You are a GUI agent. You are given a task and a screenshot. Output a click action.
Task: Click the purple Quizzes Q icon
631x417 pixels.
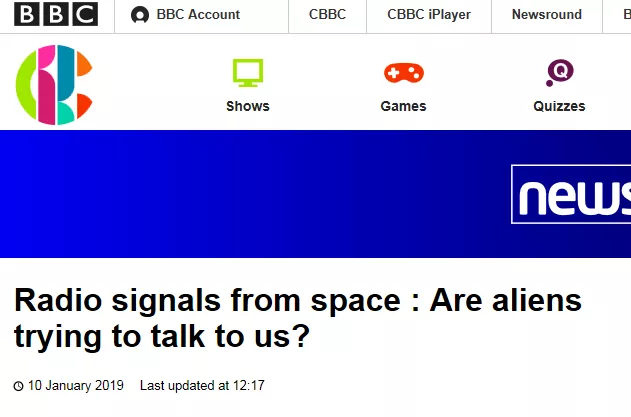559,72
